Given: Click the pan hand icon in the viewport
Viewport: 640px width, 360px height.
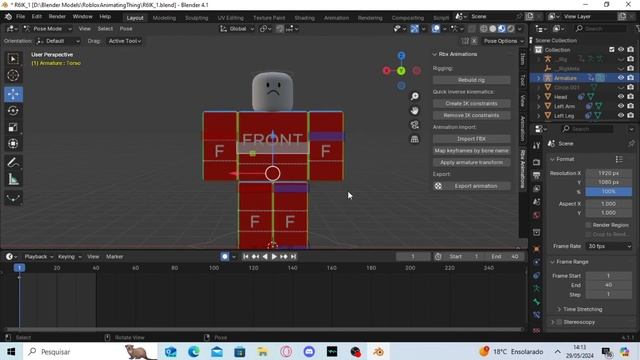Looking at the screenshot, I should point(414,111).
